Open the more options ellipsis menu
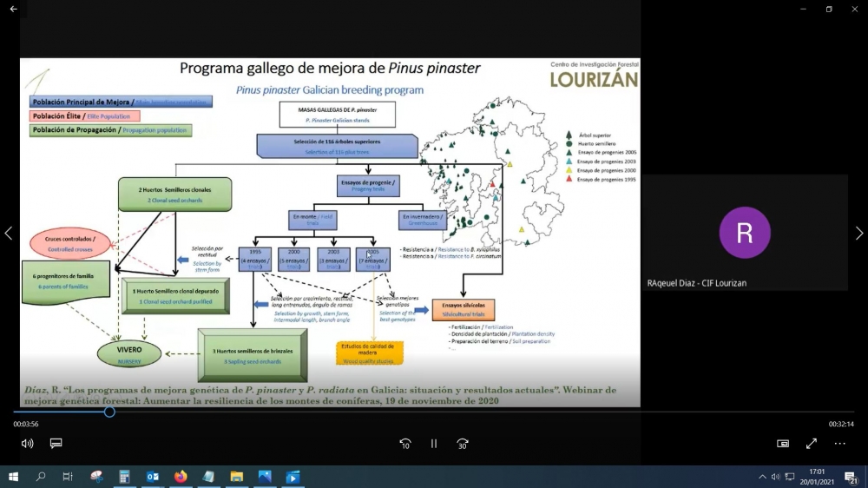The height and width of the screenshot is (488, 868). point(840,444)
